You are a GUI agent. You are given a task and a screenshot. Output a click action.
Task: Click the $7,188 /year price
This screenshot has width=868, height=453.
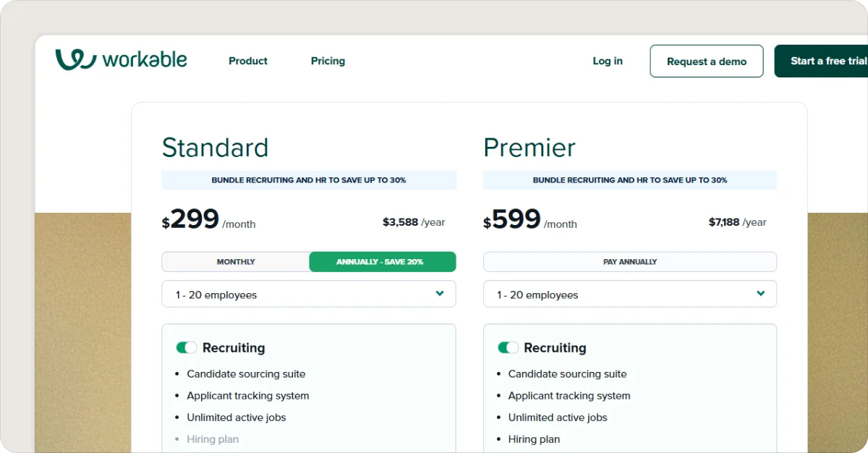[737, 222]
